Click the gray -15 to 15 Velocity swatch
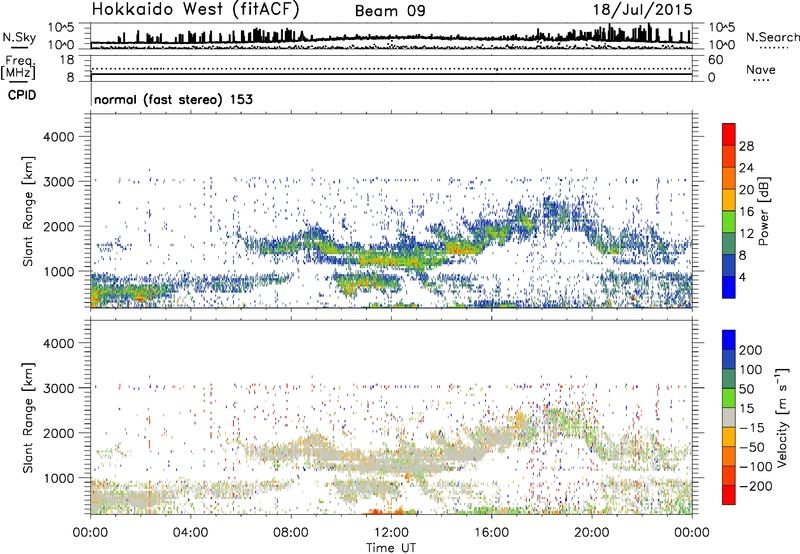 point(729,417)
